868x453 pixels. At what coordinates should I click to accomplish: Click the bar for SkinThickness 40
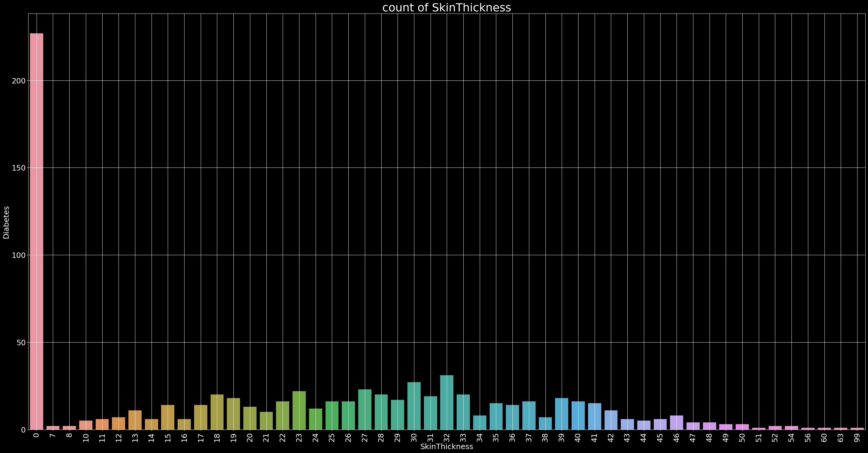pos(578,415)
